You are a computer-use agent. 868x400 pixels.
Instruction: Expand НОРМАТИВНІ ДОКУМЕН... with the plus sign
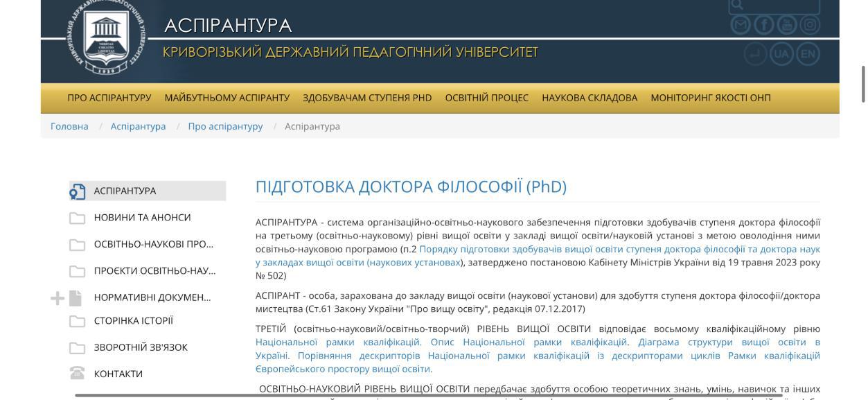tap(57, 298)
